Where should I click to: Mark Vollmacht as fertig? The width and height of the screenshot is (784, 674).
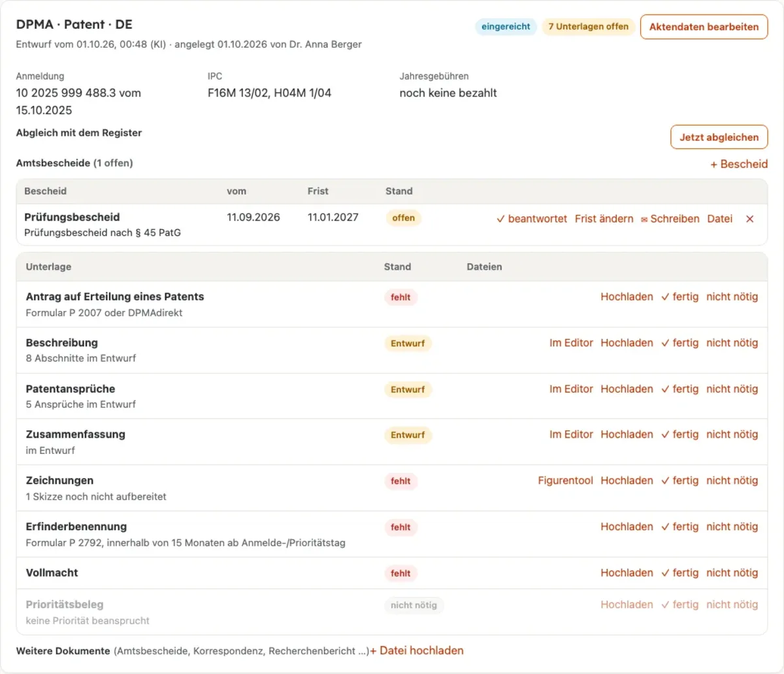(679, 573)
